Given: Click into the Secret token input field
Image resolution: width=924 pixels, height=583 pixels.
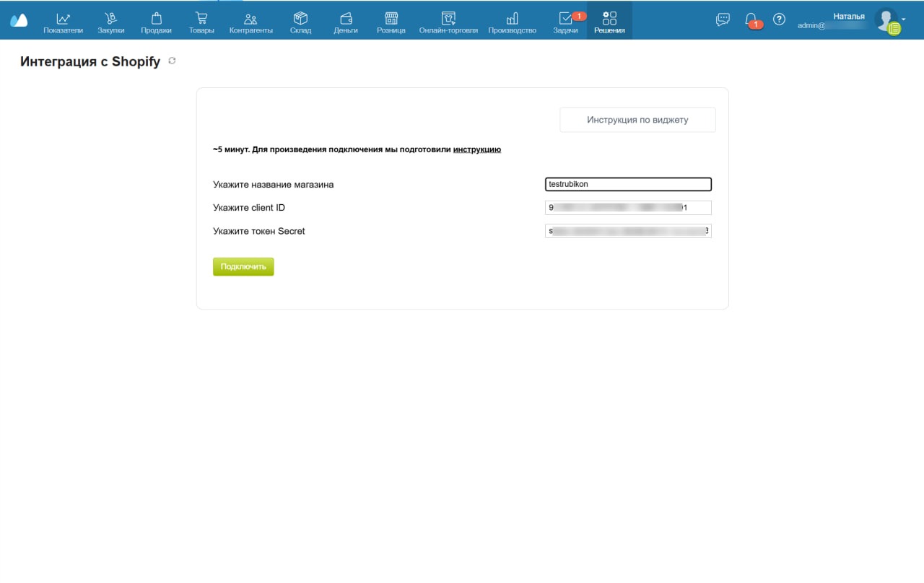Looking at the screenshot, I should [628, 232].
